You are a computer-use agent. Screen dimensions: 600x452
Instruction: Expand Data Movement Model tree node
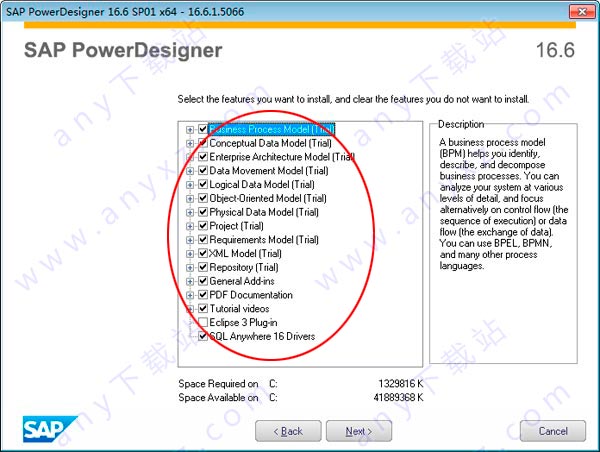pyautogui.click(x=190, y=171)
